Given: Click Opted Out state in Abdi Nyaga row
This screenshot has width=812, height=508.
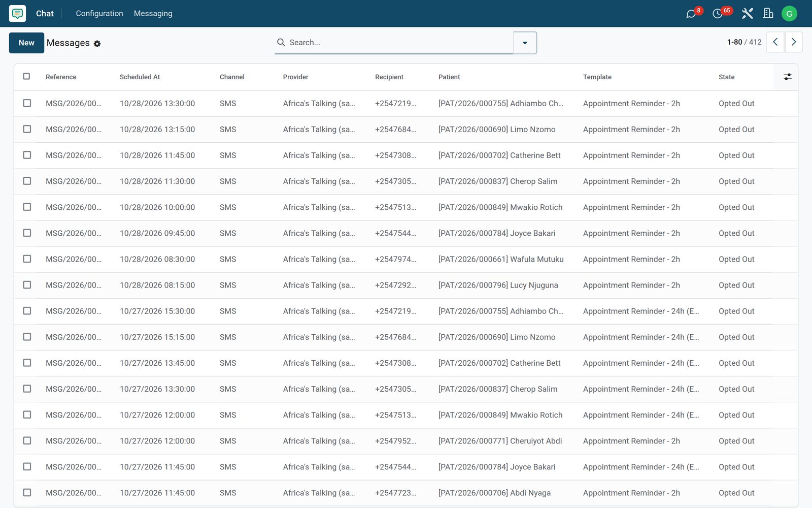Looking at the screenshot, I should point(736,493).
